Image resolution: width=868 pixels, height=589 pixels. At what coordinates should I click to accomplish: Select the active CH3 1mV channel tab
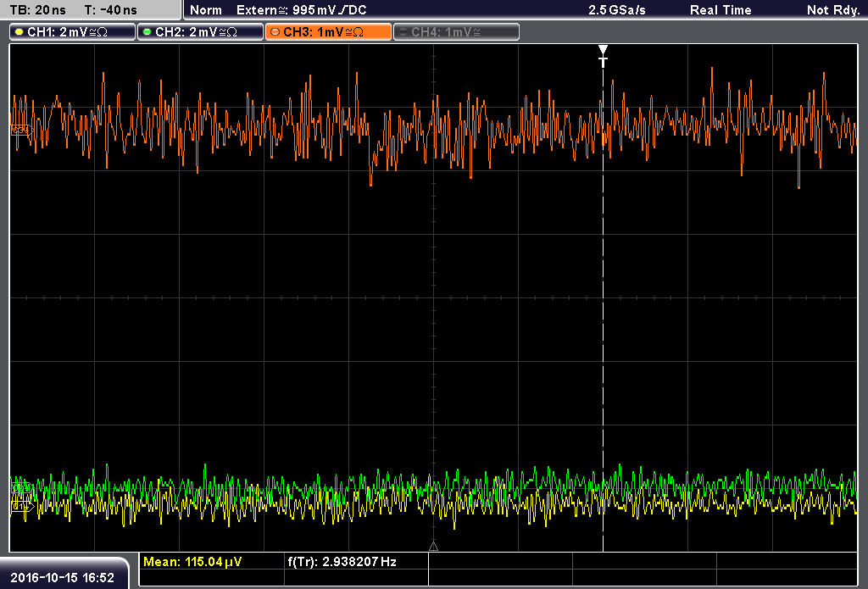[x=328, y=32]
